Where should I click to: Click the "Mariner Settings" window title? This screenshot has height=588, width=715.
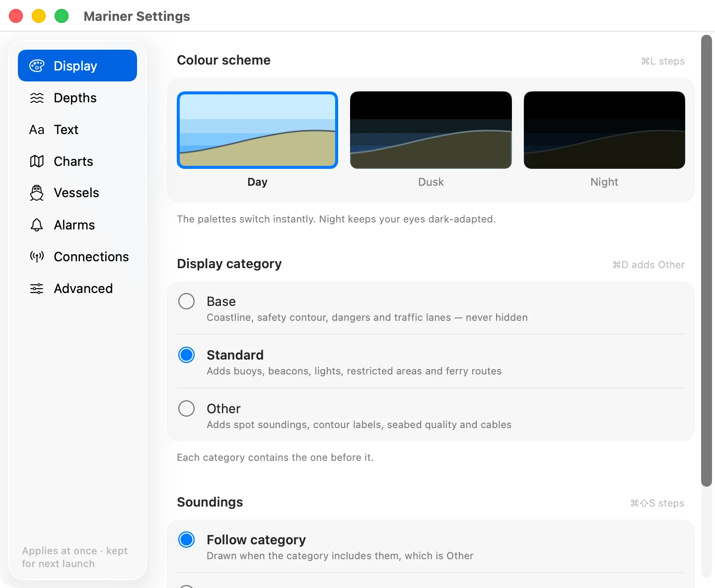point(137,16)
